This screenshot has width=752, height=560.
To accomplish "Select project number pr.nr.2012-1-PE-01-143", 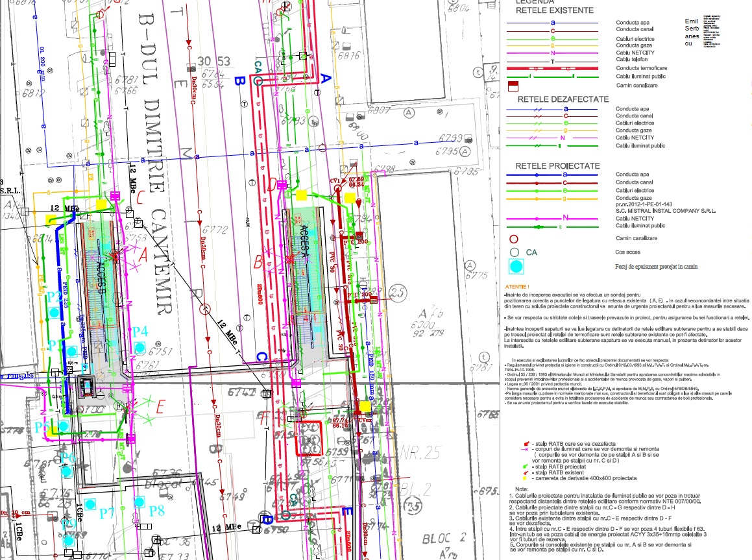I will point(644,204).
